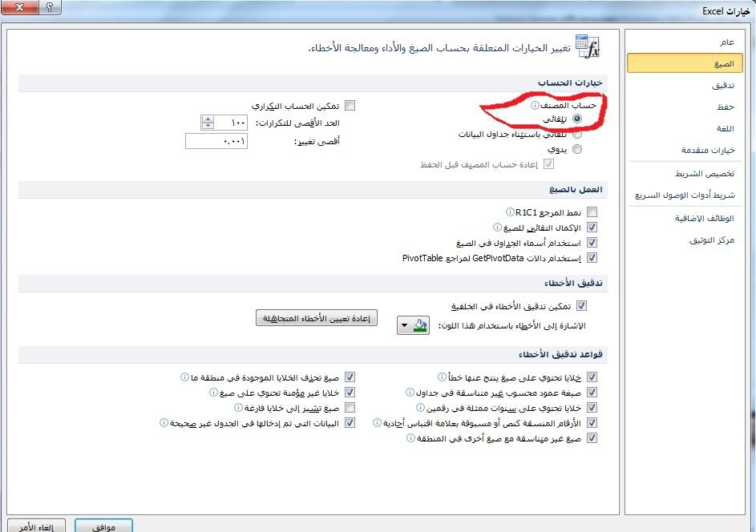The height and width of the screenshot is (532, 756).
Task: Confirm with the "موافق" button
Action: tap(103, 526)
